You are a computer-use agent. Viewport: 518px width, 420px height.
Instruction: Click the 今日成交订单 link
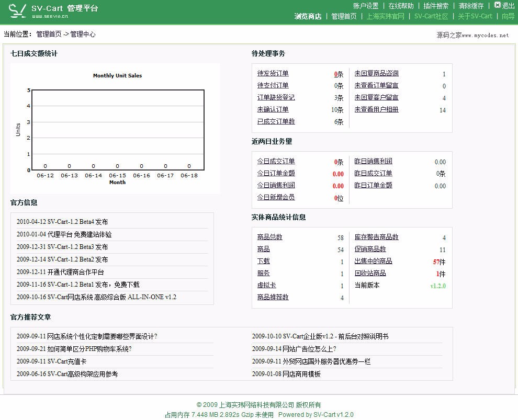276,161
